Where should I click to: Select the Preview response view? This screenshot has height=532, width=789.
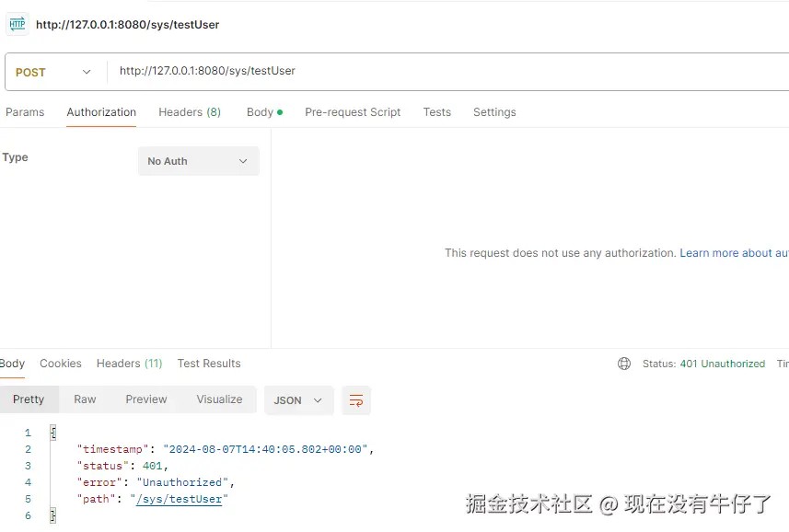[x=146, y=399]
